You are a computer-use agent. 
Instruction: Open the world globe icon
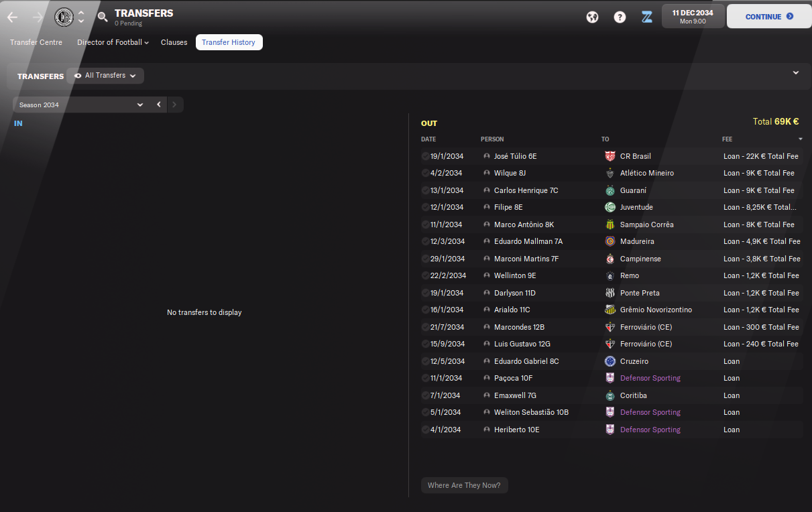(592, 17)
